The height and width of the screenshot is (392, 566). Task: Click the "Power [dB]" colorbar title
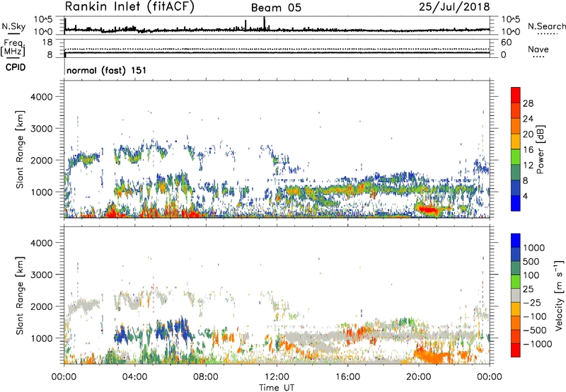541,149
